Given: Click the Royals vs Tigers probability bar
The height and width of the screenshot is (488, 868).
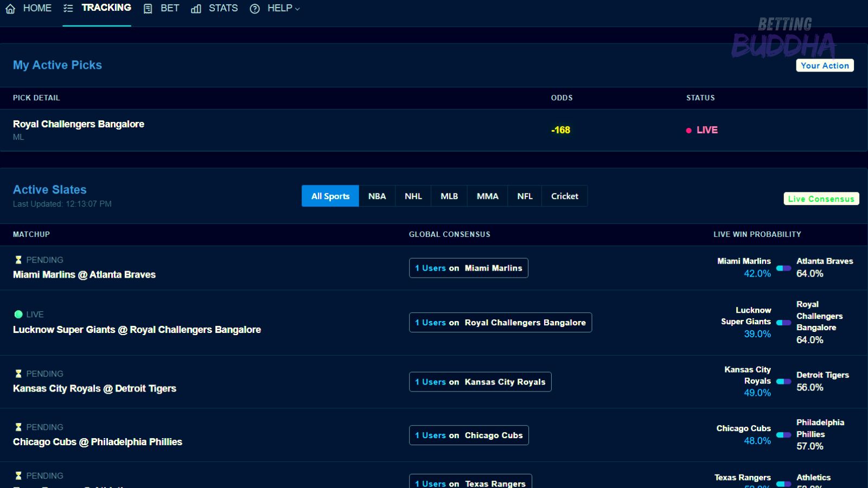Looking at the screenshot, I should point(784,382).
